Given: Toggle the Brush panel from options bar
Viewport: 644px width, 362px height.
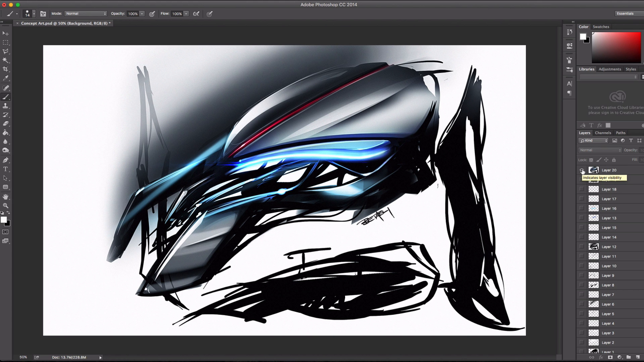Looking at the screenshot, I should coord(43,14).
